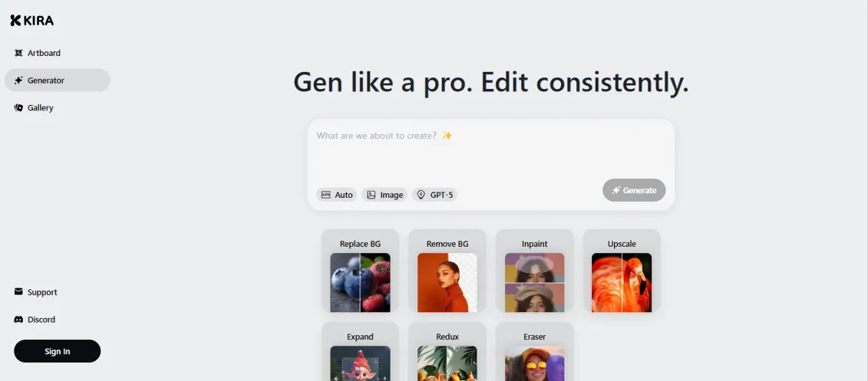Click the sparkle icon on Generate button
Screen dimensions: 868x381
click(616, 190)
